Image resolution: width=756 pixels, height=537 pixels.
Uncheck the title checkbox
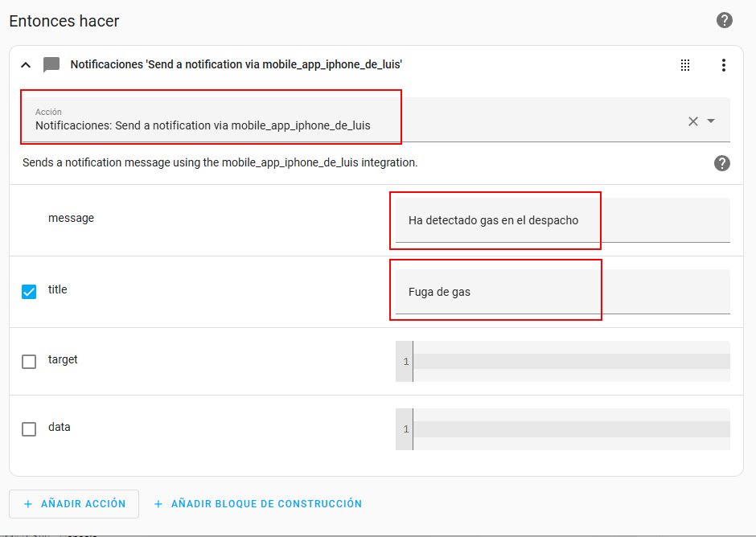pos(29,291)
